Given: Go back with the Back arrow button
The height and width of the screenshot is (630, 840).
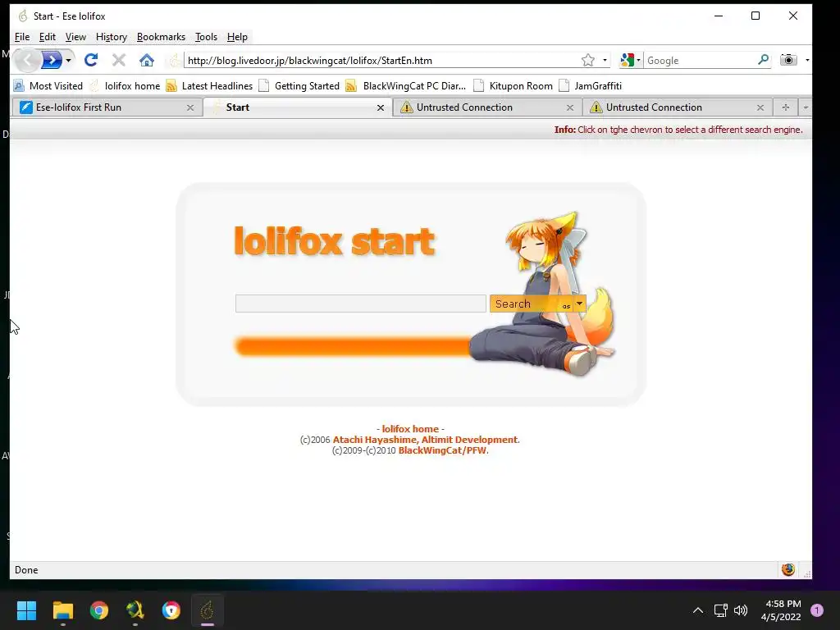Looking at the screenshot, I should pyautogui.click(x=28, y=60).
